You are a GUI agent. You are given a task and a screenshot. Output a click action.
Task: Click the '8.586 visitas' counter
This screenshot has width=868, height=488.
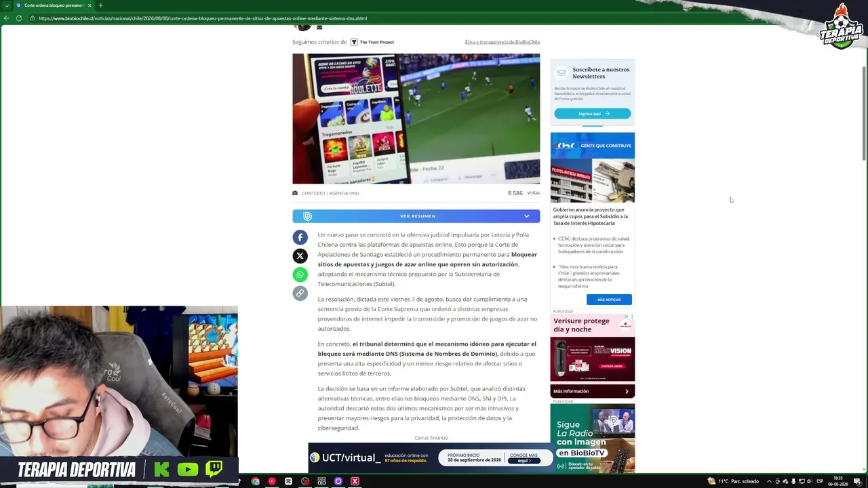click(524, 193)
